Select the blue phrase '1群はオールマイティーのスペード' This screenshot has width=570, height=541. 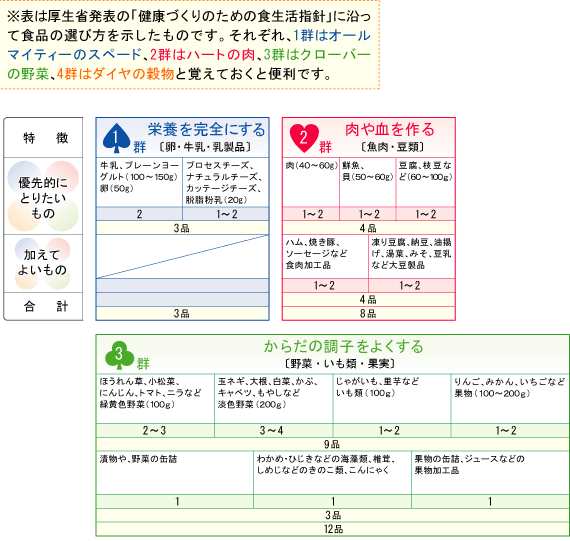tap(189, 45)
